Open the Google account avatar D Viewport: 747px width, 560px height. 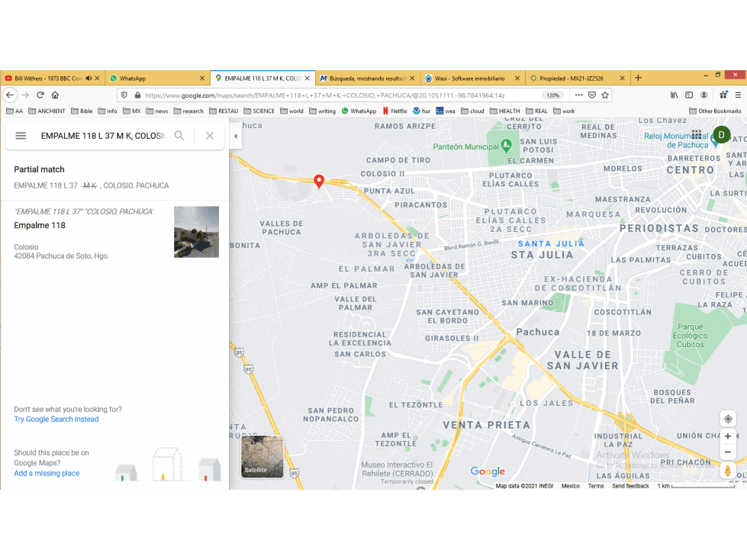[721, 135]
